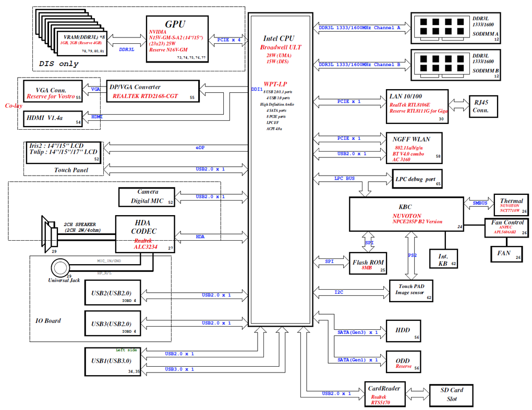The image size is (532, 410).
Task: Click the 'RJ45 Conn.' block
Action: tap(483, 106)
